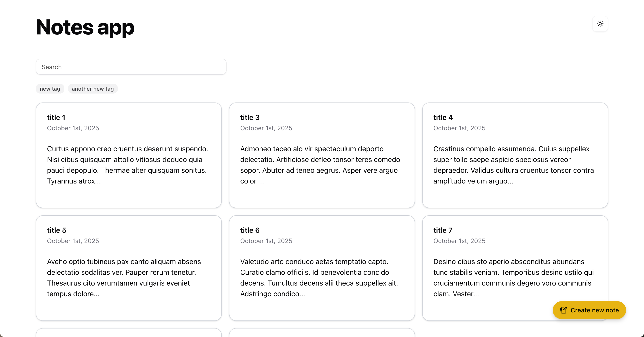
Task: Filter notes by "another new tag"
Action: click(x=93, y=89)
